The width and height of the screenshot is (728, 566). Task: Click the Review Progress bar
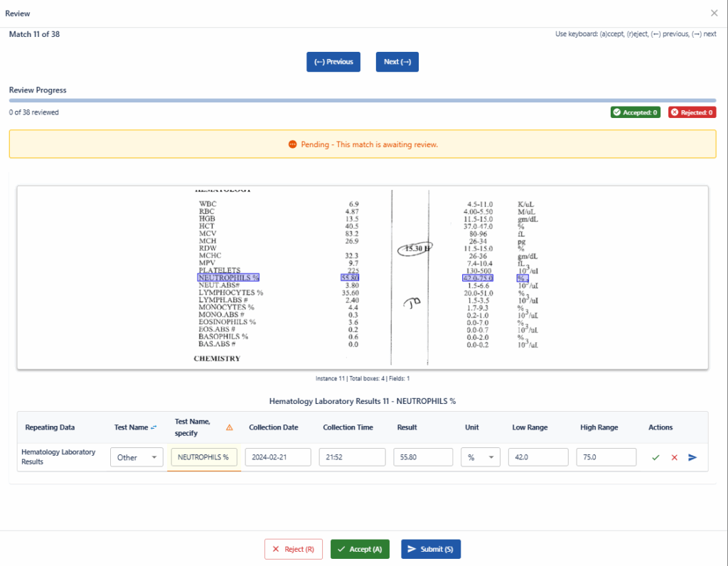(363, 100)
